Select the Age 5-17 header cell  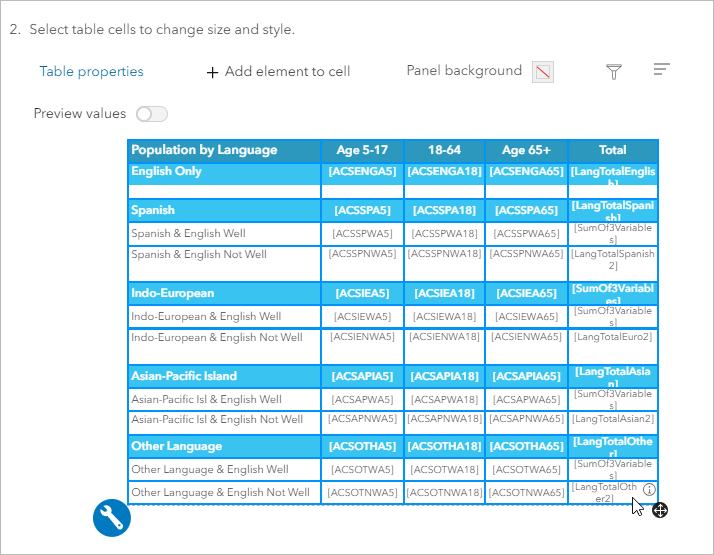click(x=362, y=151)
